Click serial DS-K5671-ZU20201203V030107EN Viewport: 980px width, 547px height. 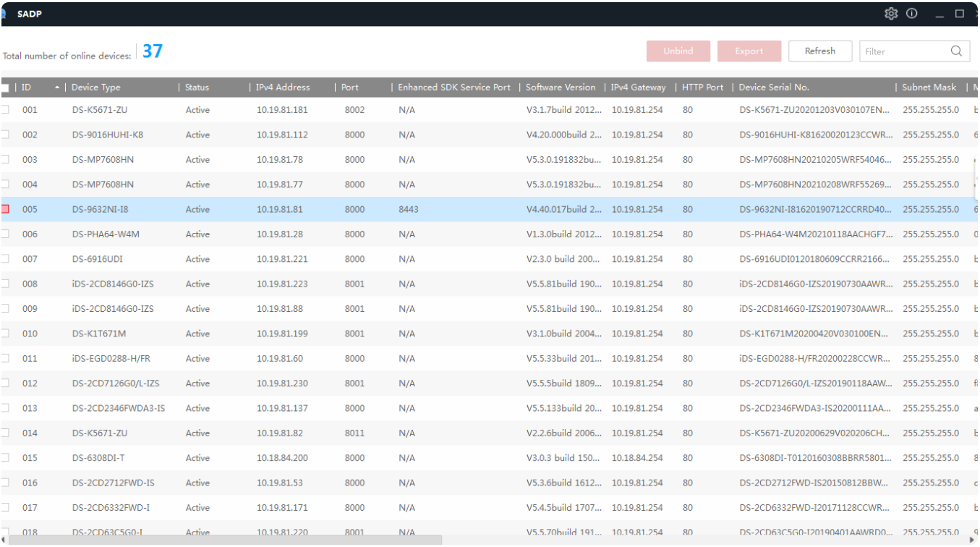(x=816, y=110)
